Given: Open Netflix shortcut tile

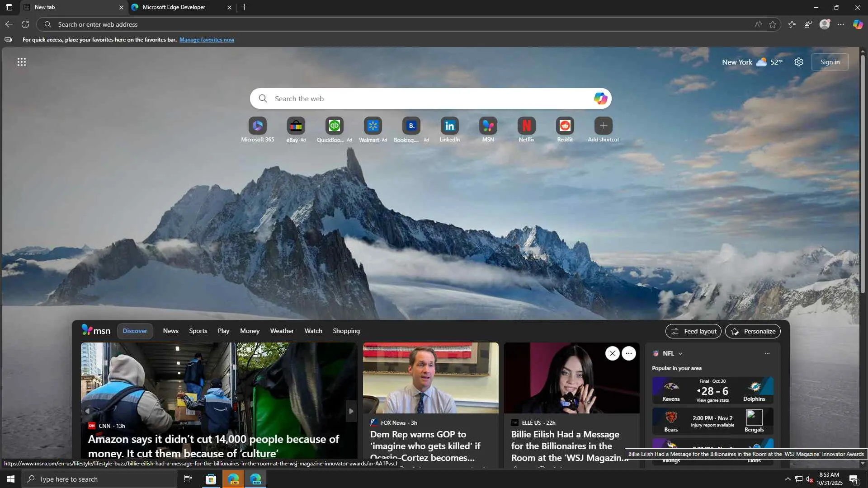Looking at the screenshot, I should pos(526,126).
